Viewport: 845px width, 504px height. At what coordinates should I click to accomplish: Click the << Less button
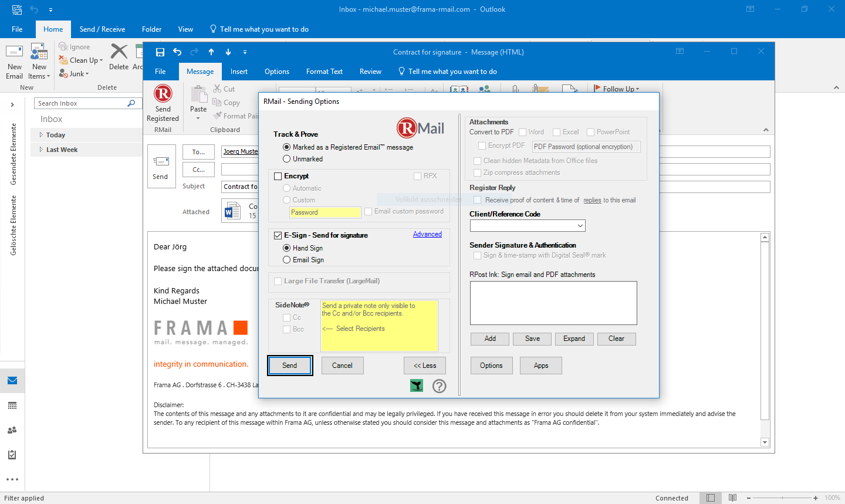tap(425, 366)
